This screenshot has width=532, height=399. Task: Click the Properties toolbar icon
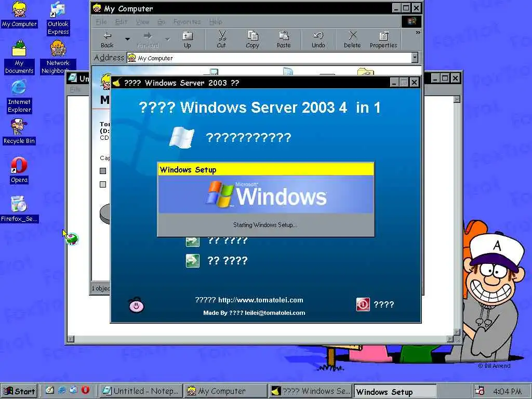tap(383, 39)
